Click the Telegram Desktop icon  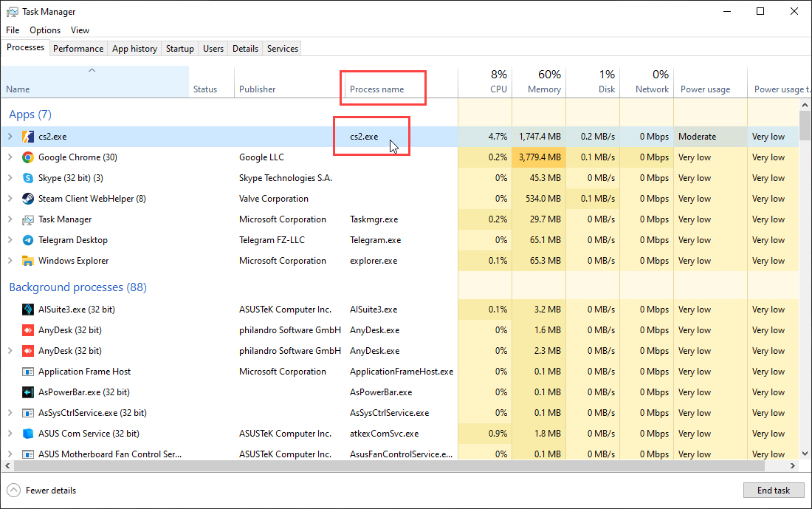[28, 240]
